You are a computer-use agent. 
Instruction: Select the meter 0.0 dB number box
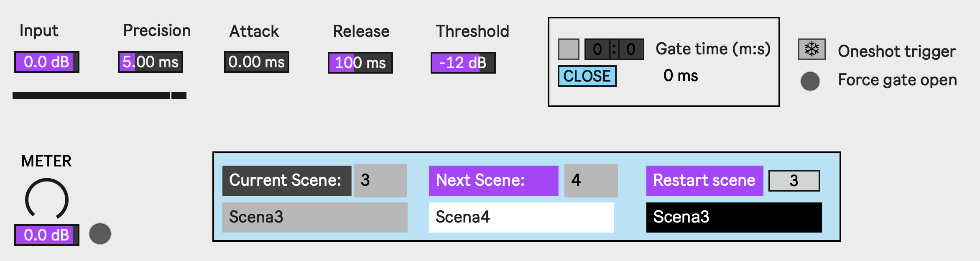pos(46,235)
